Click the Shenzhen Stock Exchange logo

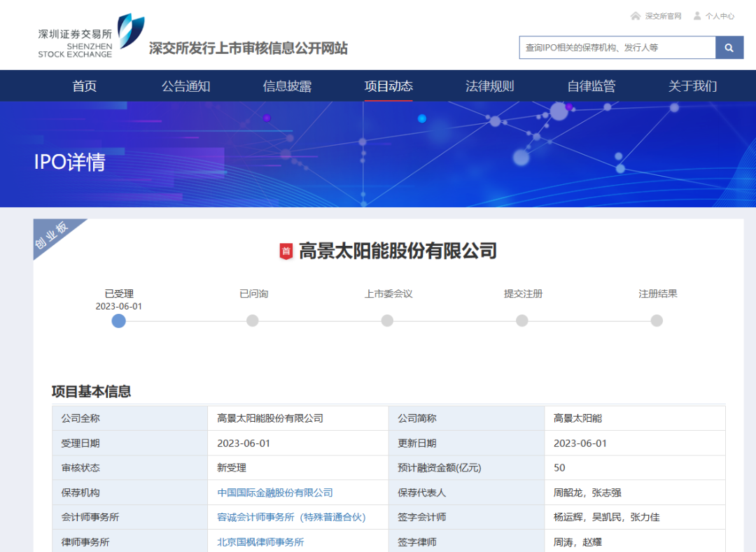tap(91, 36)
